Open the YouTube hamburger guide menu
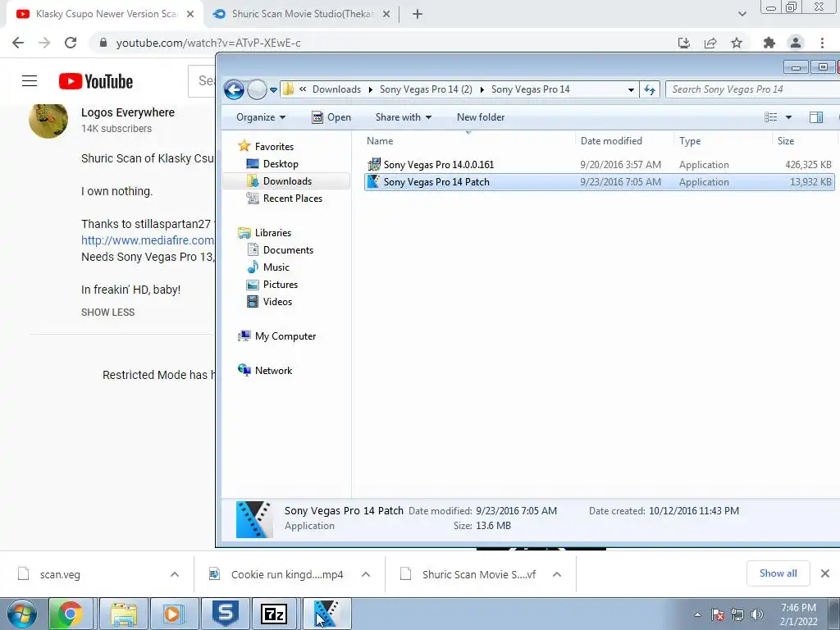Screen dimensions: 840x630 tap(30, 81)
